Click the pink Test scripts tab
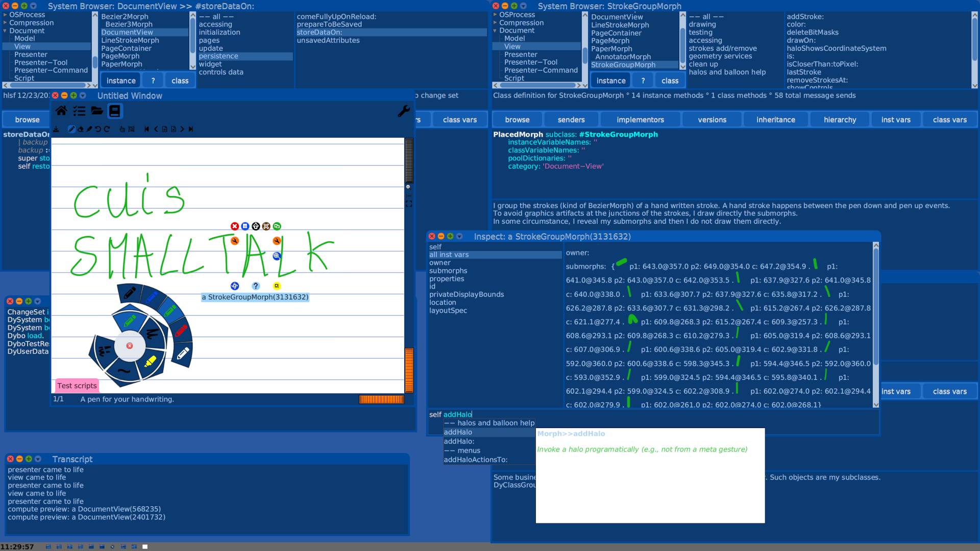 click(77, 386)
